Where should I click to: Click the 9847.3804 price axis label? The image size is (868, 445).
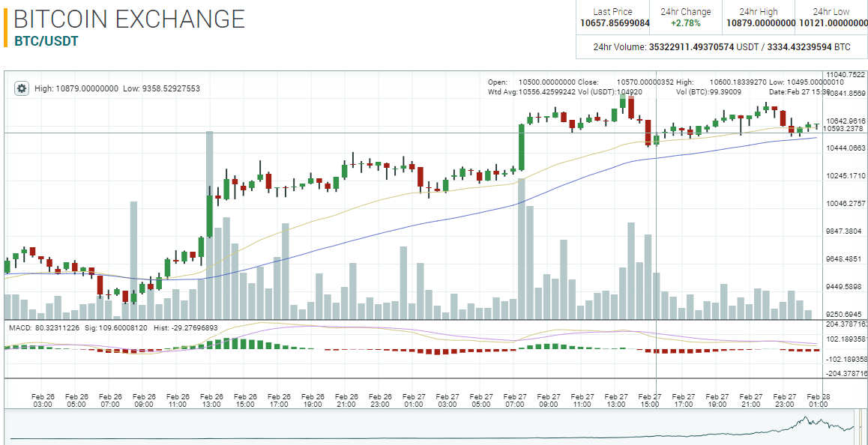coord(846,231)
